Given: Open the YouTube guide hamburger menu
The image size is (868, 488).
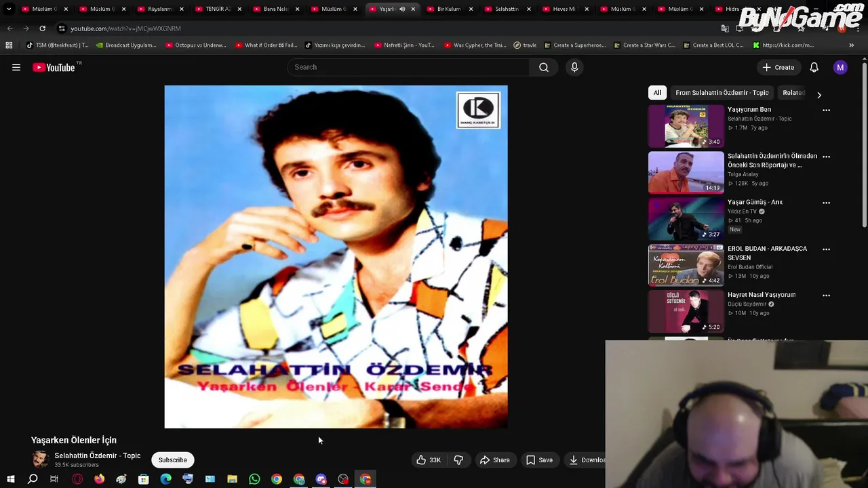Looking at the screenshot, I should [16, 67].
